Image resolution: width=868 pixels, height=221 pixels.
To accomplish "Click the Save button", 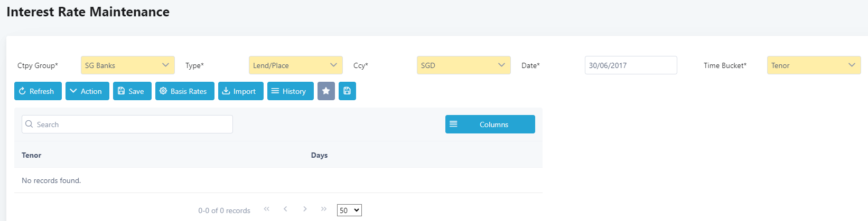I will 132,91.
